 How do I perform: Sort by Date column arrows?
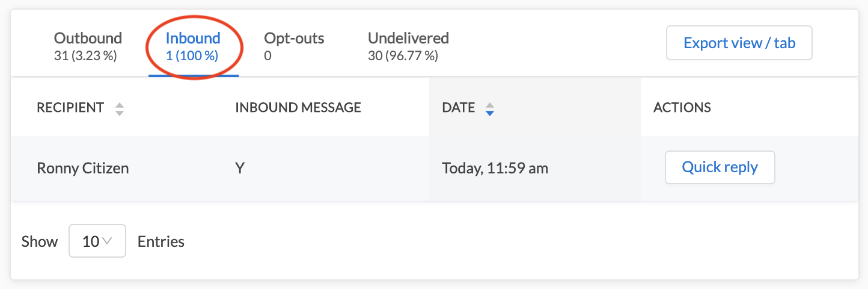tap(490, 108)
